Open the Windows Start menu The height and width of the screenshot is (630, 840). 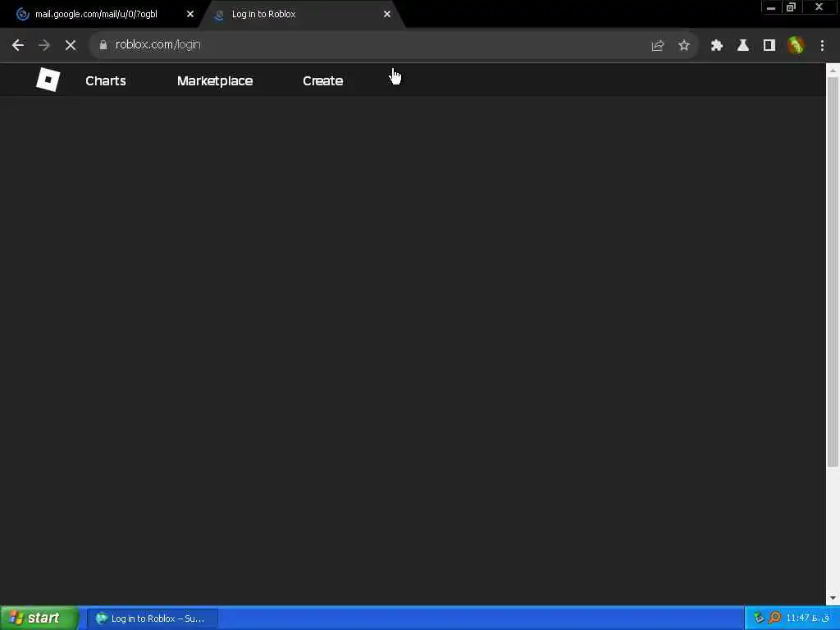[39, 619]
